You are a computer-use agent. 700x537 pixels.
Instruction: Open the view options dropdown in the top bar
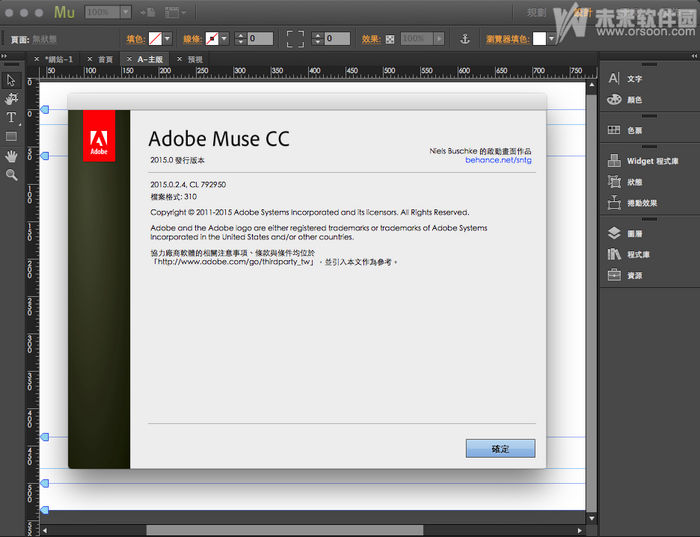click(175, 12)
